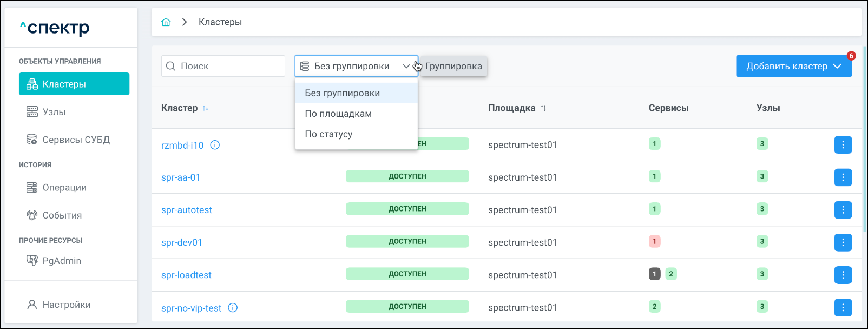868x330 pixels.
Task: Click red service badge for spr-dev01
Action: pos(654,241)
